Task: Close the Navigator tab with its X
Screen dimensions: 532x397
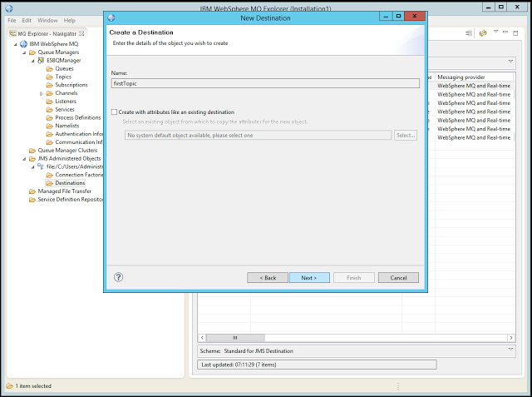Action: point(81,33)
